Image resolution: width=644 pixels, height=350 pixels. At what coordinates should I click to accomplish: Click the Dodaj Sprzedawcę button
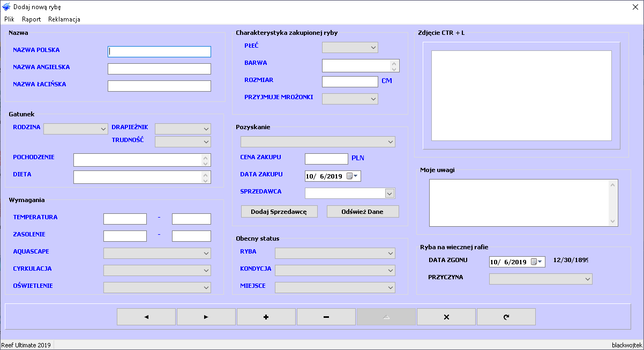(x=279, y=212)
